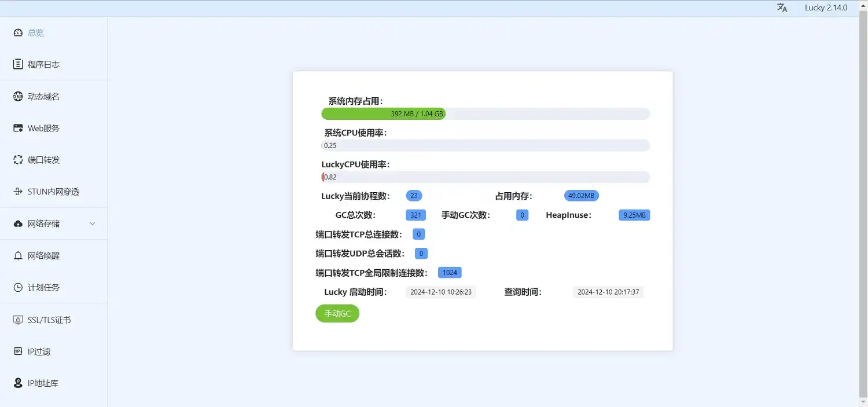Switch language using the translate icon

(782, 8)
